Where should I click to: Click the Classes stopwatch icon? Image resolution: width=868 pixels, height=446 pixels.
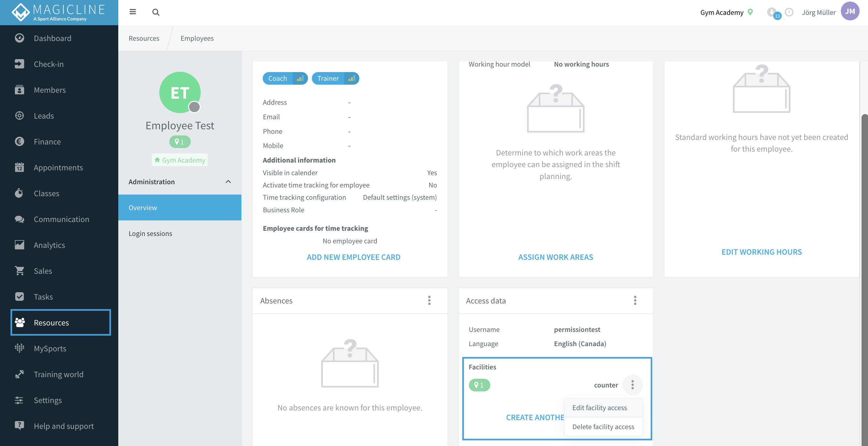point(19,193)
